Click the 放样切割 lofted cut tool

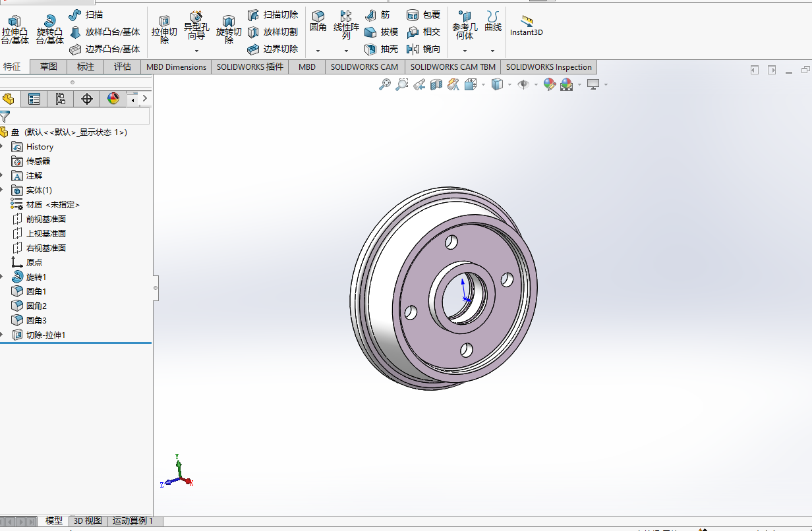pos(273,32)
